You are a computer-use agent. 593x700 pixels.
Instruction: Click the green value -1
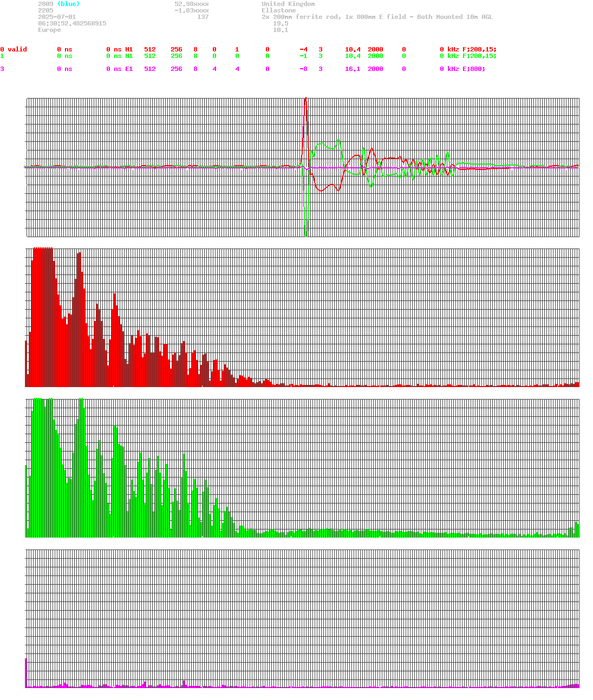pos(304,56)
